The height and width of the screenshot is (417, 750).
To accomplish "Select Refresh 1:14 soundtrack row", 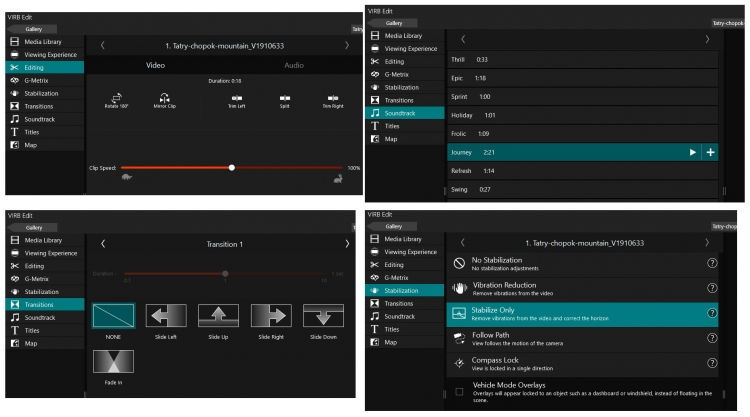I will [583, 171].
